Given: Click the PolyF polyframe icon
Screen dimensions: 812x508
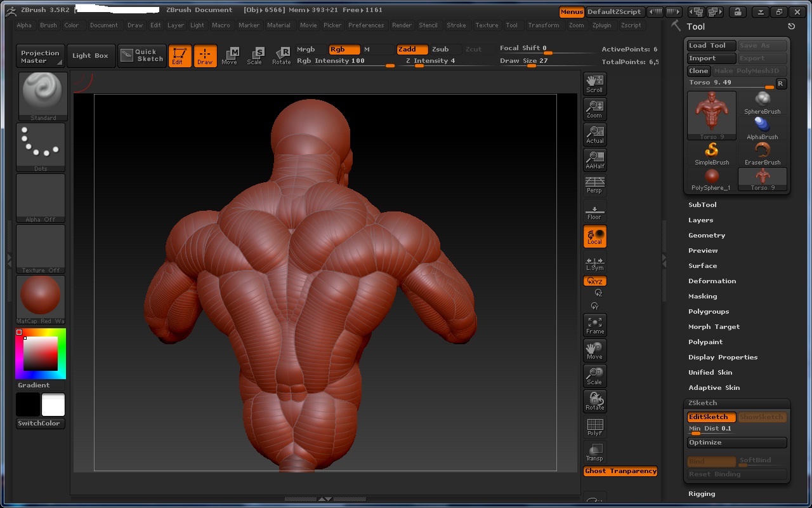Looking at the screenshot, I should coord(594,426).
